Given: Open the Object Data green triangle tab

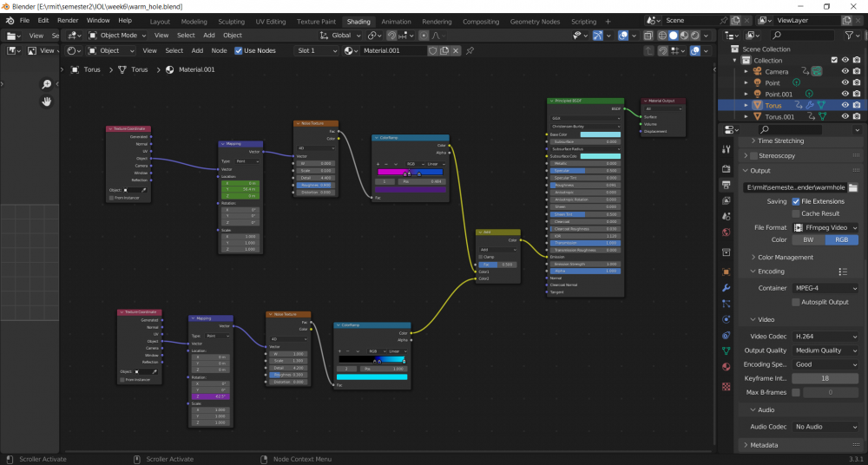Looking at the screenshot, I should tap(727, 351).
